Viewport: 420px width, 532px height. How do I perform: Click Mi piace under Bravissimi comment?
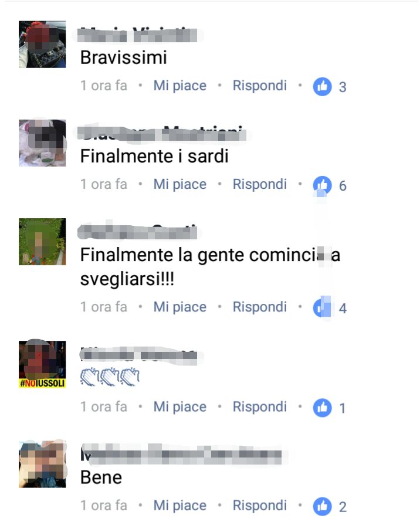[180, 86]
